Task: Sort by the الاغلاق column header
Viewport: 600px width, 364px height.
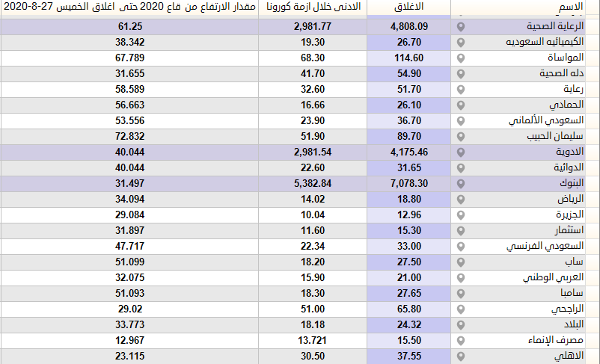Action: pos(408,7)
